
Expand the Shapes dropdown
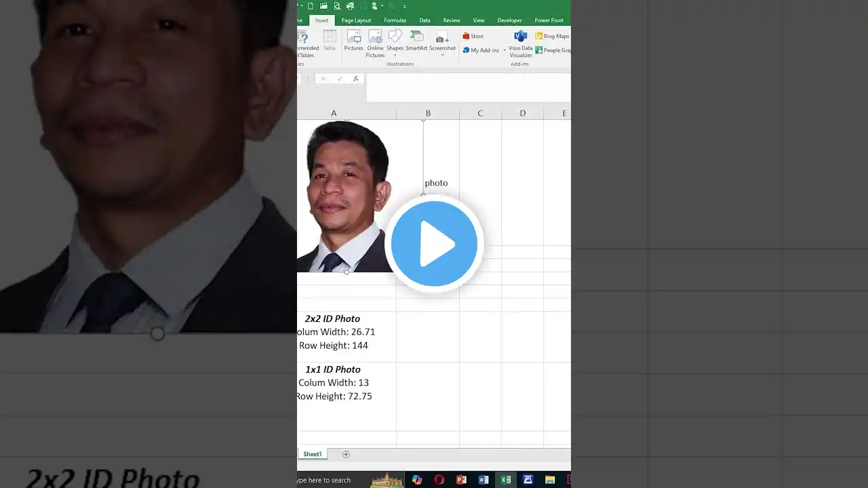[x=395, y=55]
